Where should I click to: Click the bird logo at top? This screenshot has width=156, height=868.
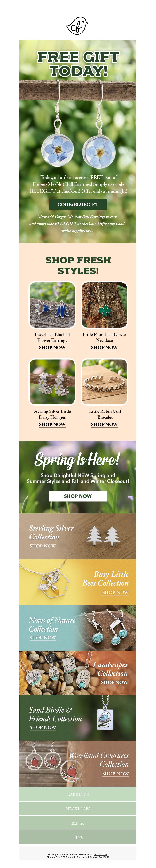tap(77, 26)
